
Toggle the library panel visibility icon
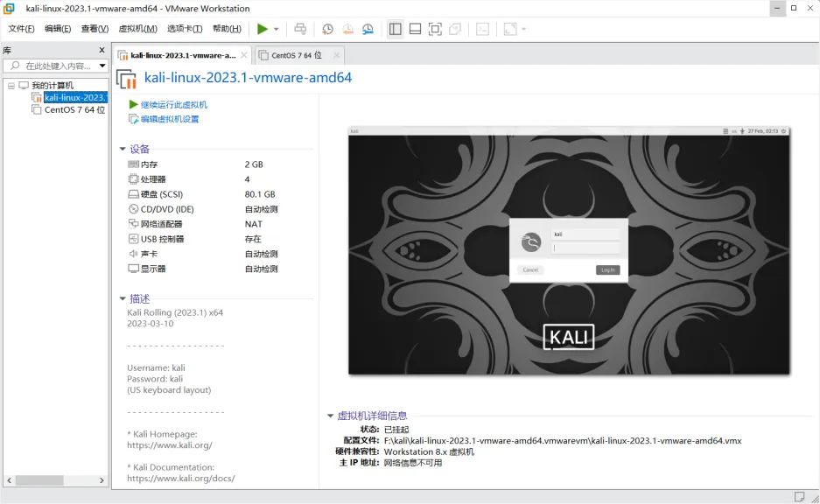click(x=396, y=29)
